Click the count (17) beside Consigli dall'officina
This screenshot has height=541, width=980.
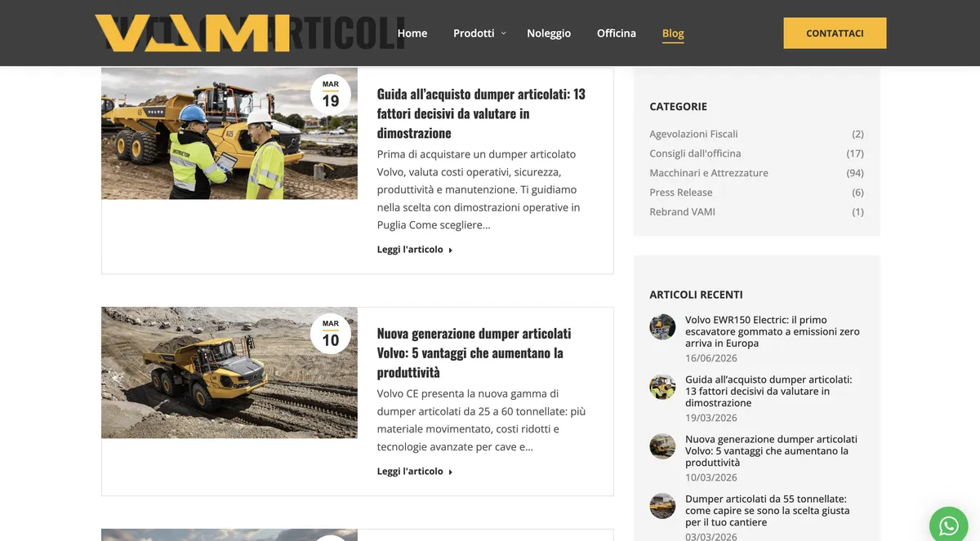tap(855, 153)
